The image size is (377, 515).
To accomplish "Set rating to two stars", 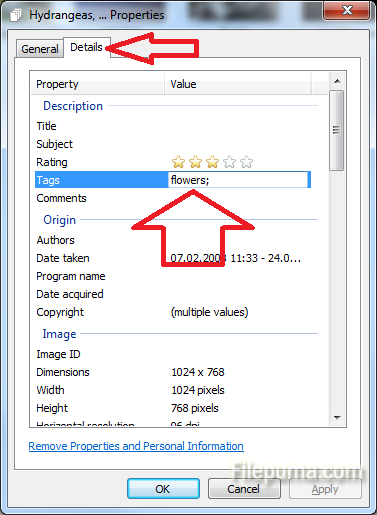I will coord(195,162).
